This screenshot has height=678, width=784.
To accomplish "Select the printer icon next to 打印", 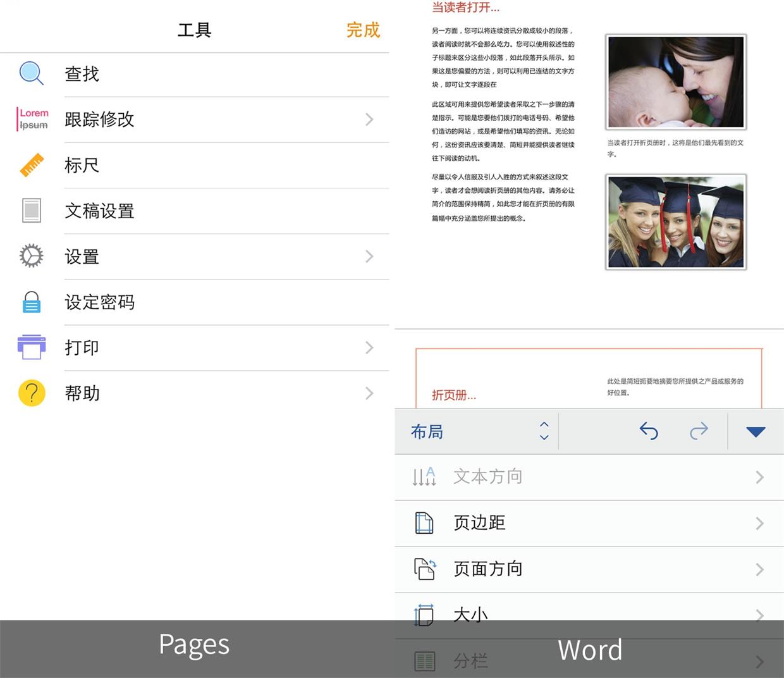I will coord(32,347).
